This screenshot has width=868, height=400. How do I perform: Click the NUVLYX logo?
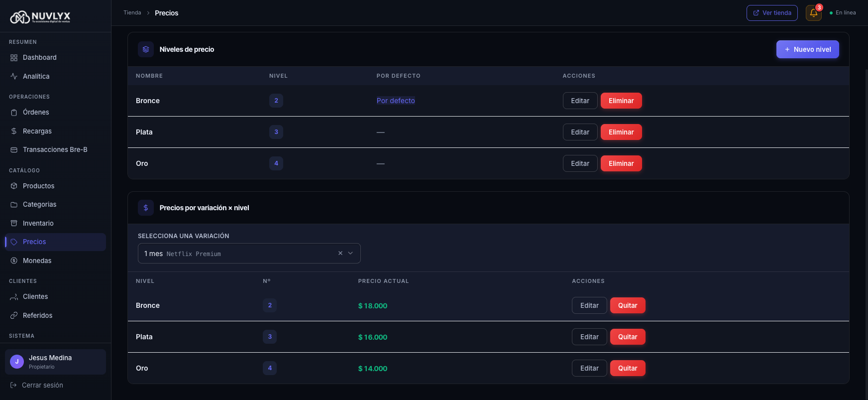[x=40, y=17]
